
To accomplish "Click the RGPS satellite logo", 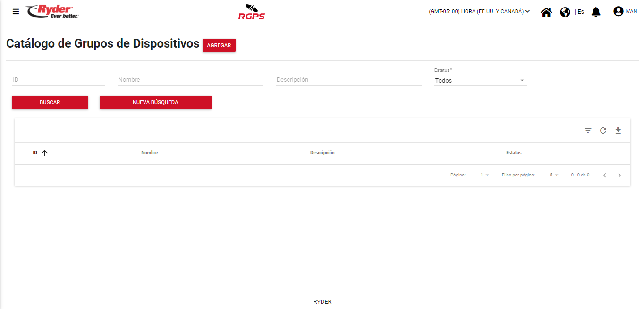I will (252, 12).
